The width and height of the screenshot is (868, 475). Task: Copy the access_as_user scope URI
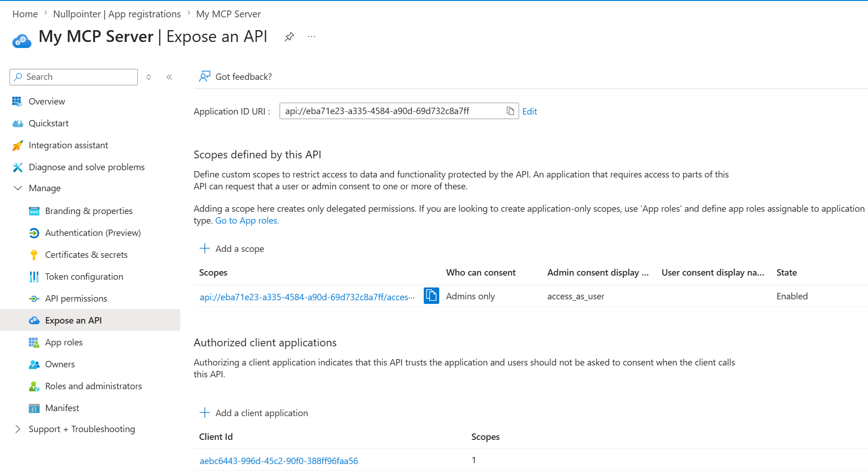click(431, 296)
